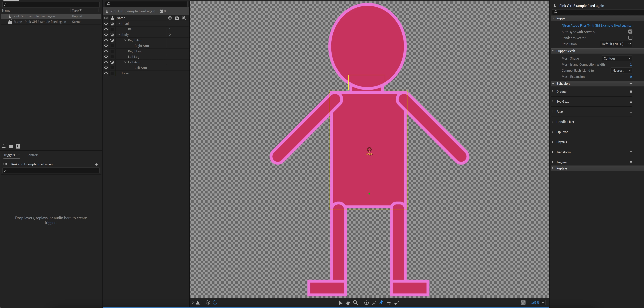Toggle the transparency checkerboard background swatch
This screenshot has width=644, height=308.
[x=523, y=303]
